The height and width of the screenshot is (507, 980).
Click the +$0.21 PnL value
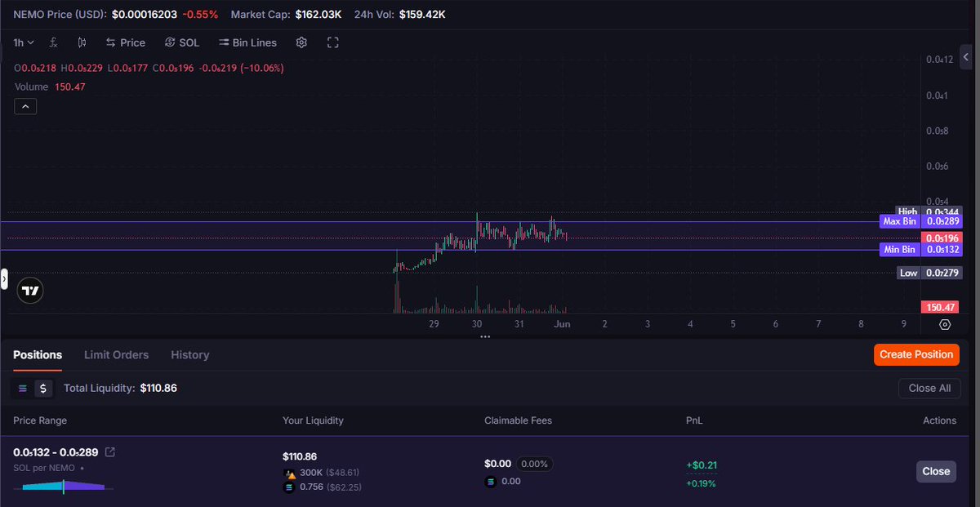click(x=702, y=465)
